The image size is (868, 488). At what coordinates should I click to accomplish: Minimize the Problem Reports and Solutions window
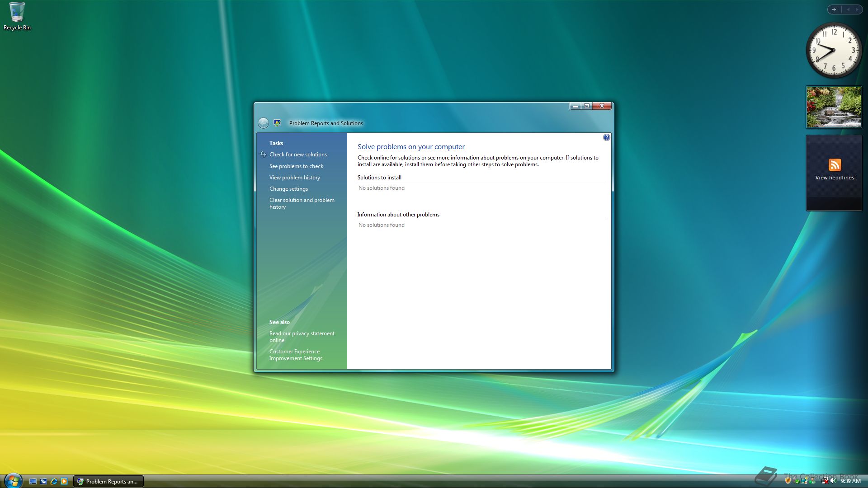point(575,106)
